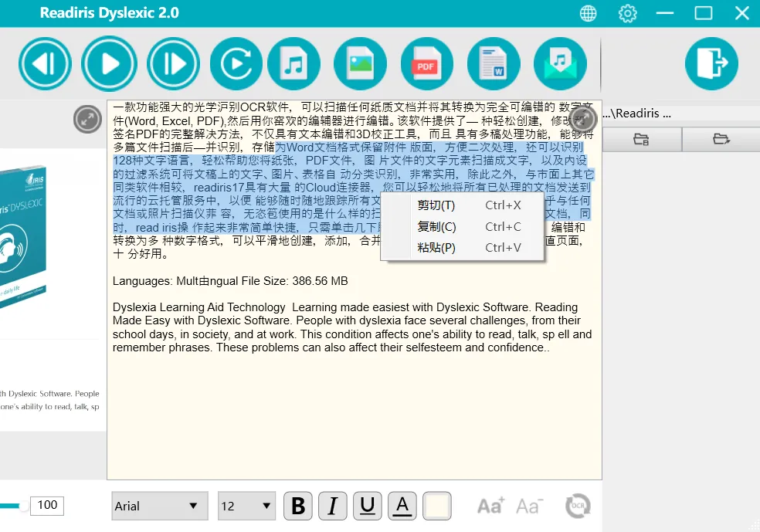The height and width of the screenshot is (532, 760).
Task: Open the font color button
Action: [x=402, y=506]
